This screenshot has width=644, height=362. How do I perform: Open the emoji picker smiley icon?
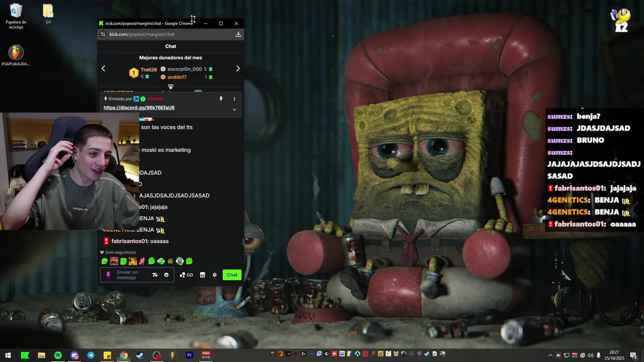[167, 275]
